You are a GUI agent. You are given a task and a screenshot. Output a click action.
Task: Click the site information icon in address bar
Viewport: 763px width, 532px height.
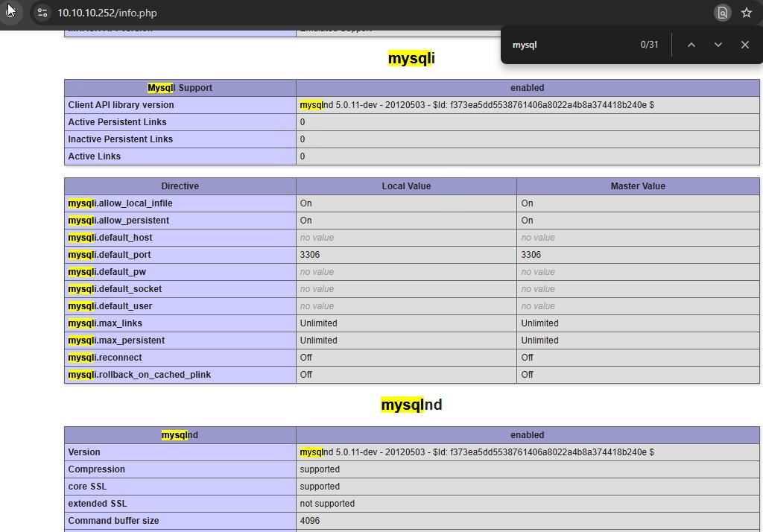[x=42, y=13]
